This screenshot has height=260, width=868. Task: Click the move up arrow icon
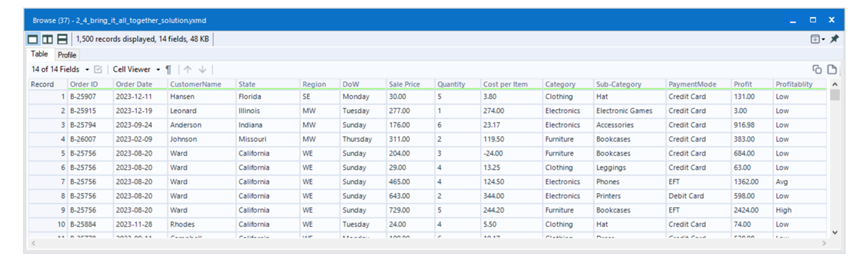tap(188, 69)
